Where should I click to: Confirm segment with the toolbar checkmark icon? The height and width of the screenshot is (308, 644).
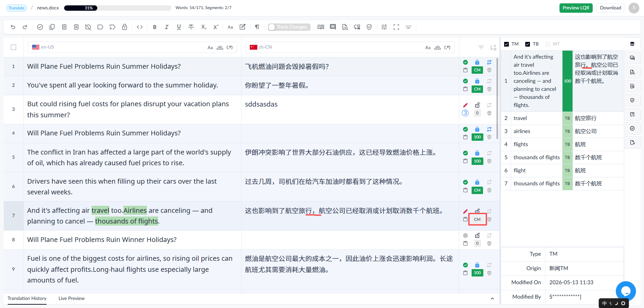coord(40,27)
